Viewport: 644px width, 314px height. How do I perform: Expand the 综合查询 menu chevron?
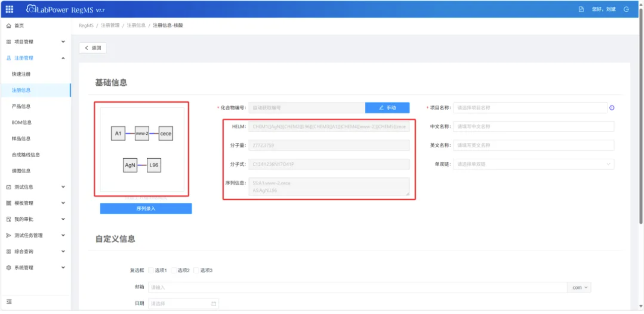(x=63, y=251)
